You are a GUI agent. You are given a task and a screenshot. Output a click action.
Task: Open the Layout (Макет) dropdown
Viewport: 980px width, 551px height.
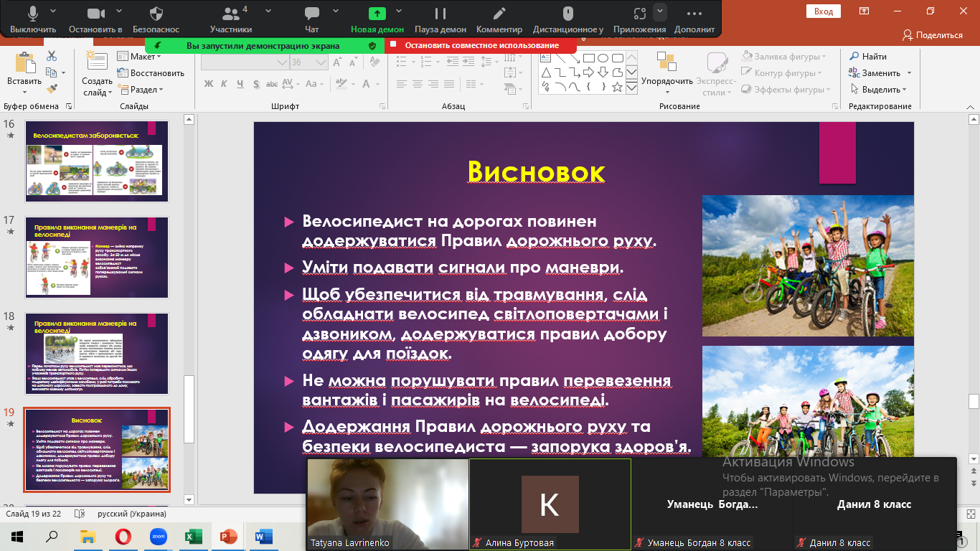(140, 57)
